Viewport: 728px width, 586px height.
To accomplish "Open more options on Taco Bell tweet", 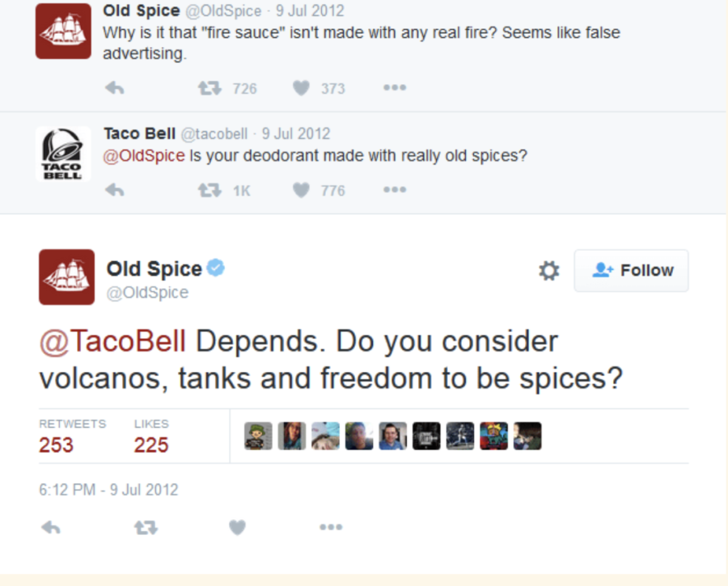I will pos(395,190).
